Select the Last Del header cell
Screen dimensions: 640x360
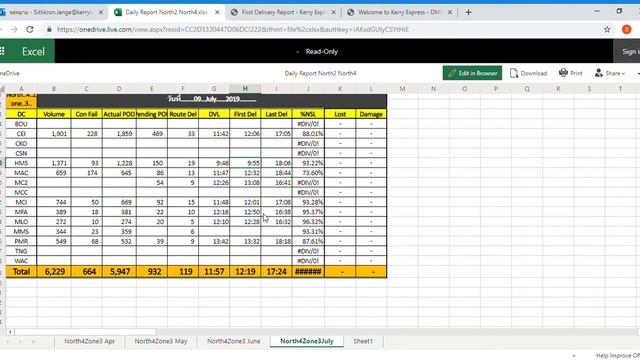pos(276,114)
